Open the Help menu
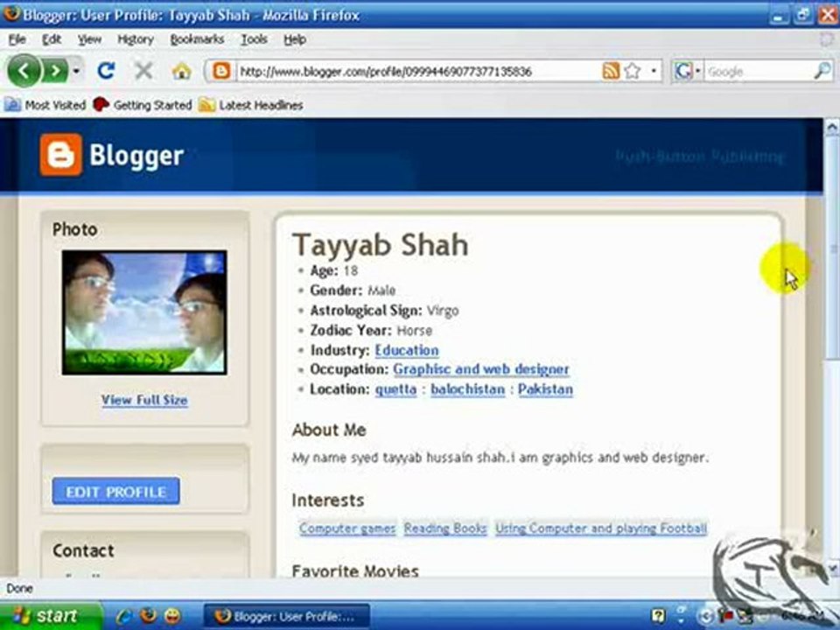840x630 pixels. (295, 39)
